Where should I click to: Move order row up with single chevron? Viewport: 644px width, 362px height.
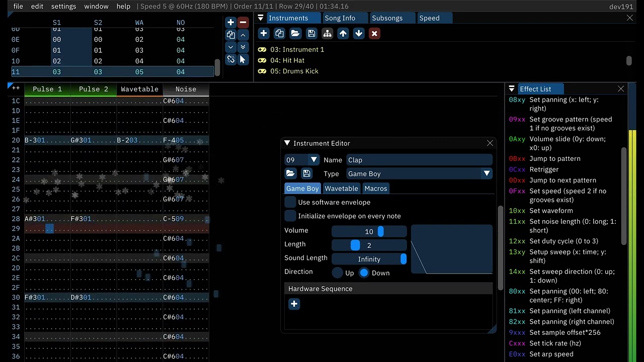pos(243,35)
